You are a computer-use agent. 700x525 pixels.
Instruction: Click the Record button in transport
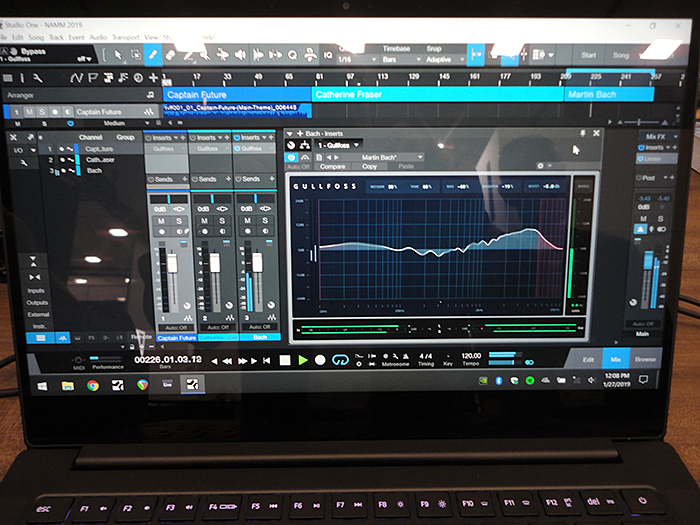(x=320, y=360)
